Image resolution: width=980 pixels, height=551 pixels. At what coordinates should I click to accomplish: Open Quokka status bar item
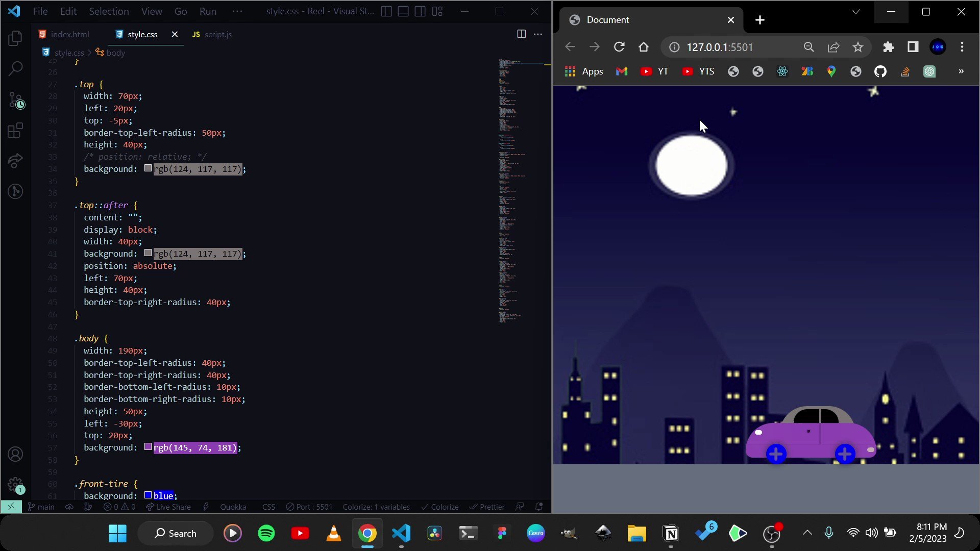pyautogui.click(x=233, y=507)
